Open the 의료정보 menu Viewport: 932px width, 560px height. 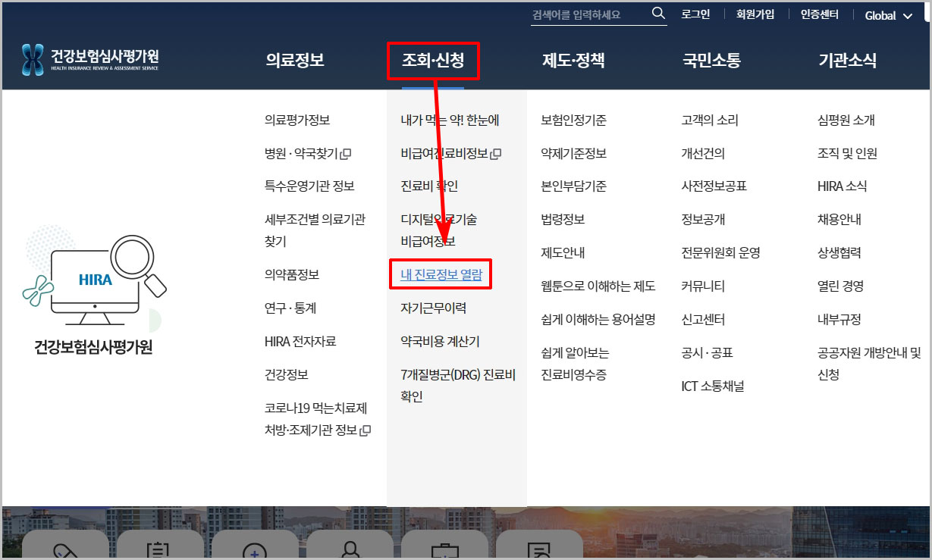[x=294, y=61]
